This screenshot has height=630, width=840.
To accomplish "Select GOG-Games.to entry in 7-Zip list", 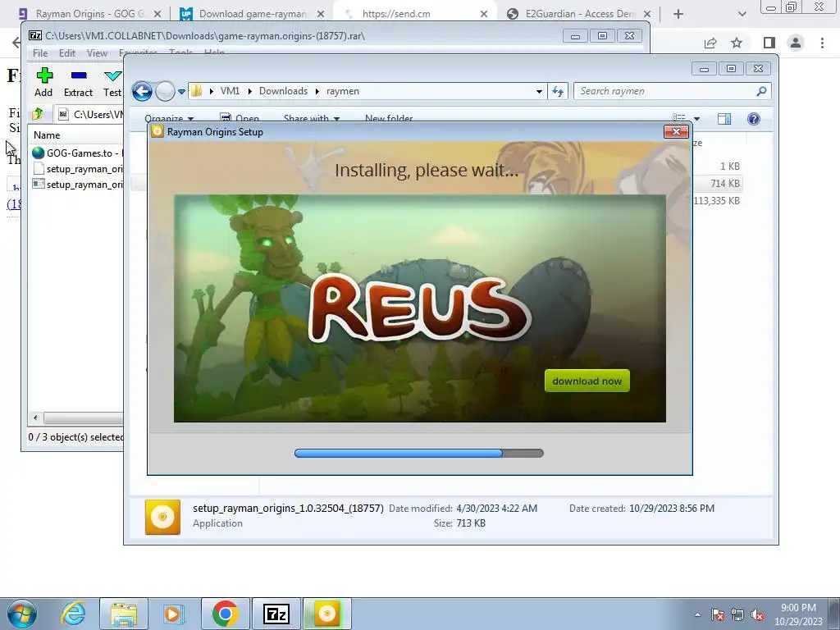I will 76,153.
